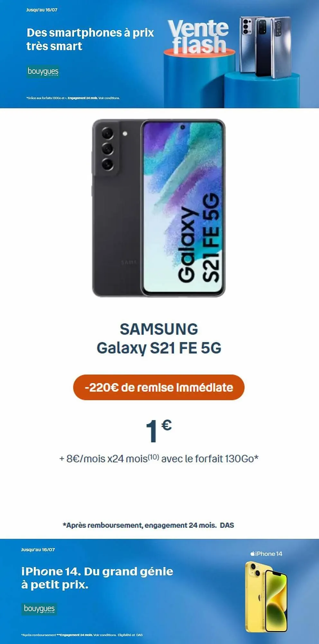This screenshot has height=644, width=319.
Task: Click 'Eligibilité et DAS' in bottom banner
Action: pos(130,635)
